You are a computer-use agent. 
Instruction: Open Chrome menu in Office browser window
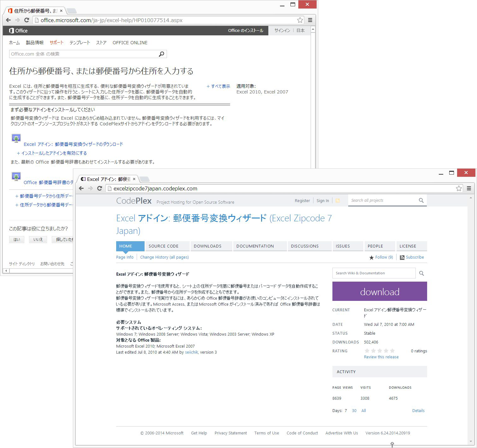tap(310, 20)
